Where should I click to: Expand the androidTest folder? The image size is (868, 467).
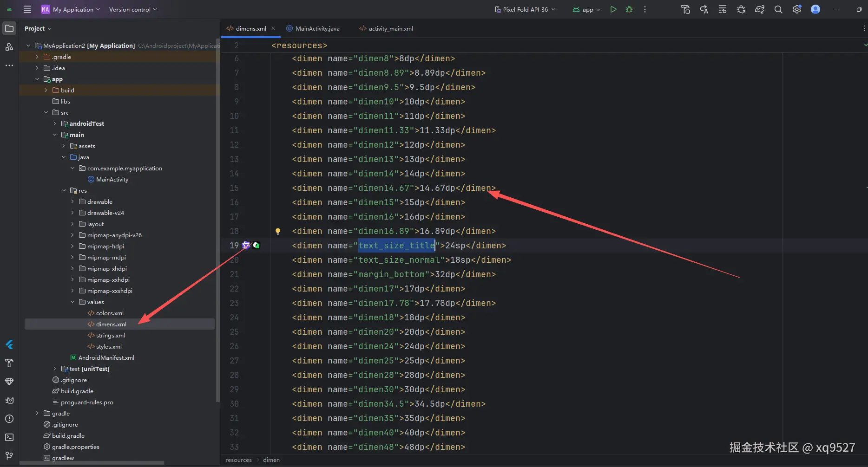(55, 123)
